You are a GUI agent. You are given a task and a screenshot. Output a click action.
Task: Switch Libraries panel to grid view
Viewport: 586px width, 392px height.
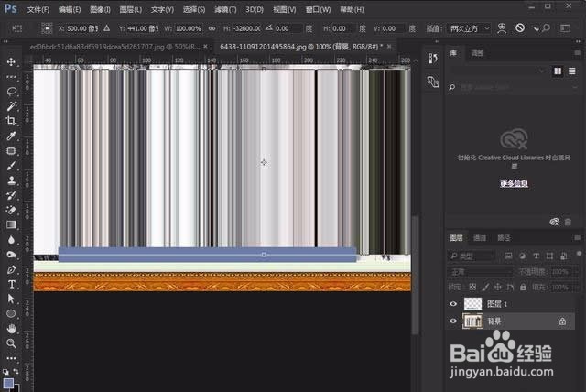[x=558, y=71]
